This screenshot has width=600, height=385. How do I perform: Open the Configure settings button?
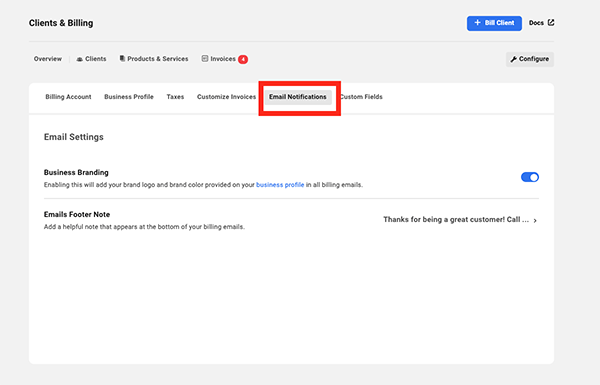coord(530,59)
